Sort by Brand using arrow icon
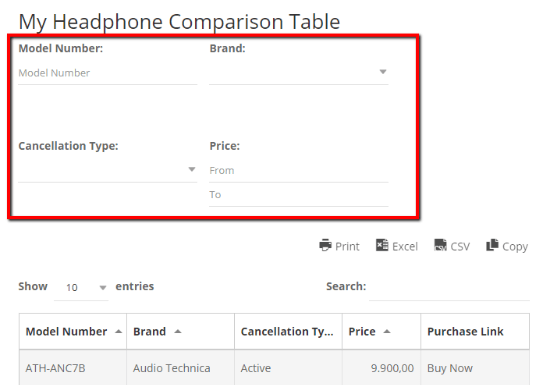 tap(178, 332)
